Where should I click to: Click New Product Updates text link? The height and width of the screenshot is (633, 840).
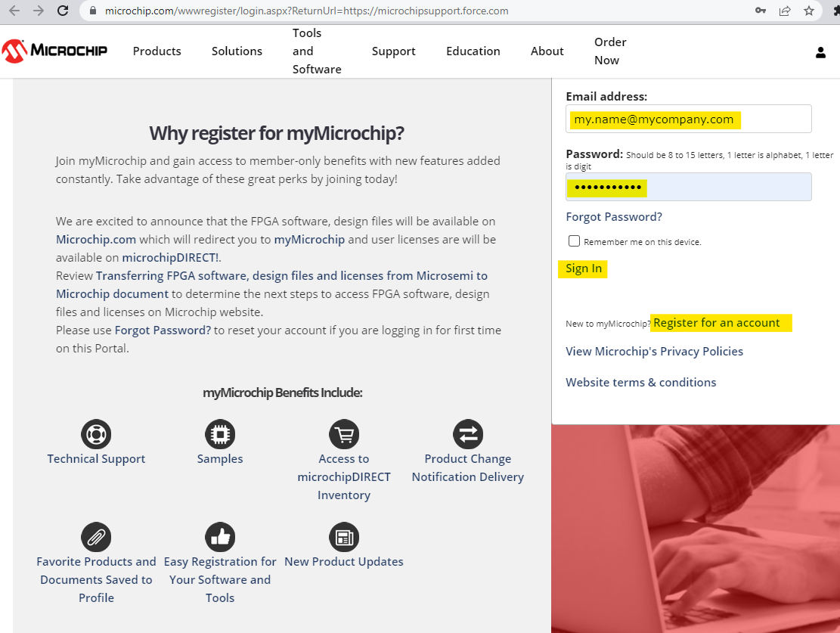344,562
